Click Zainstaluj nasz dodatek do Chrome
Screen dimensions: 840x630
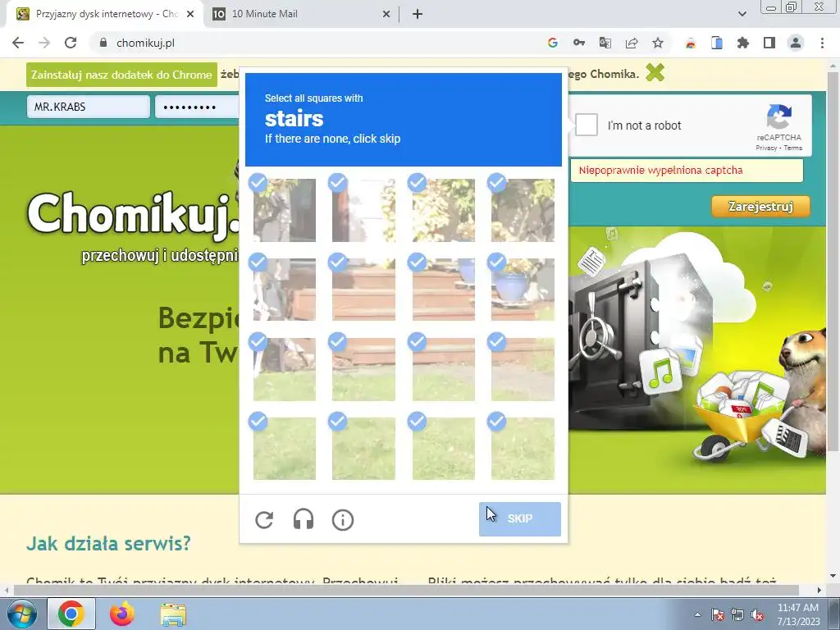tap(121, 75)
